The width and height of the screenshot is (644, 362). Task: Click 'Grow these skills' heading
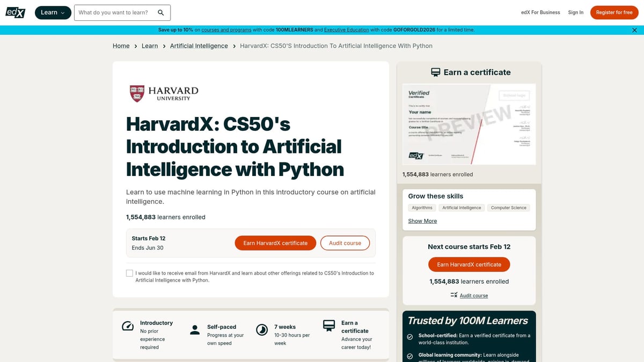(436, 196)
